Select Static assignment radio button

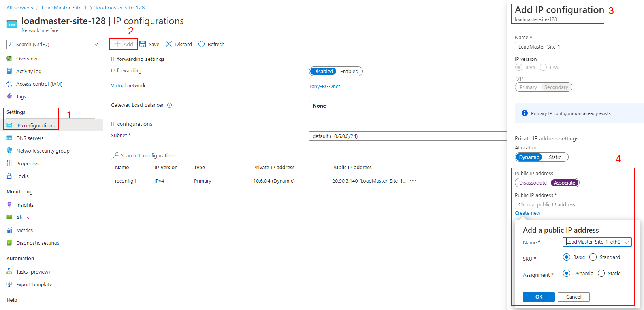tap(601, 273)
